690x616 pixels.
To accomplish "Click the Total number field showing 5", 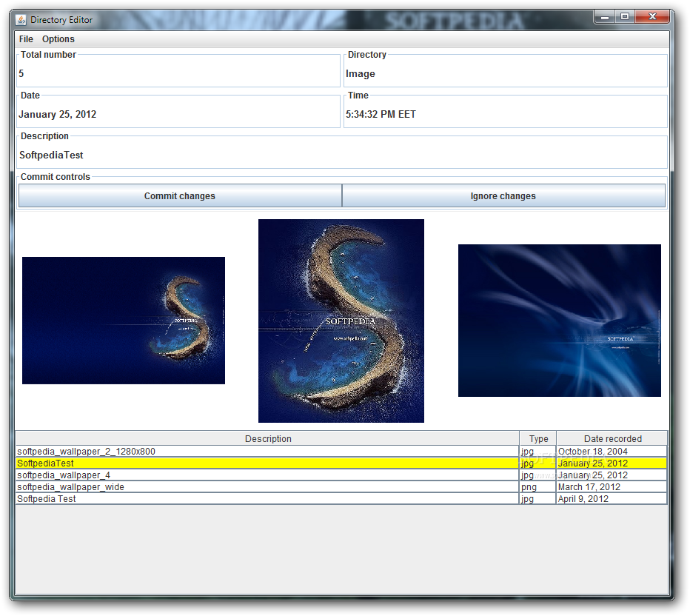I will pyautogui.click(x=178, y=73).
